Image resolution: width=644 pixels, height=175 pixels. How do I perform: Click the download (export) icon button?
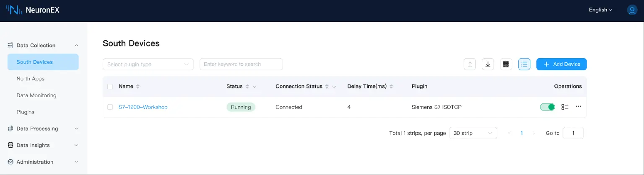[x=488, y=64]
